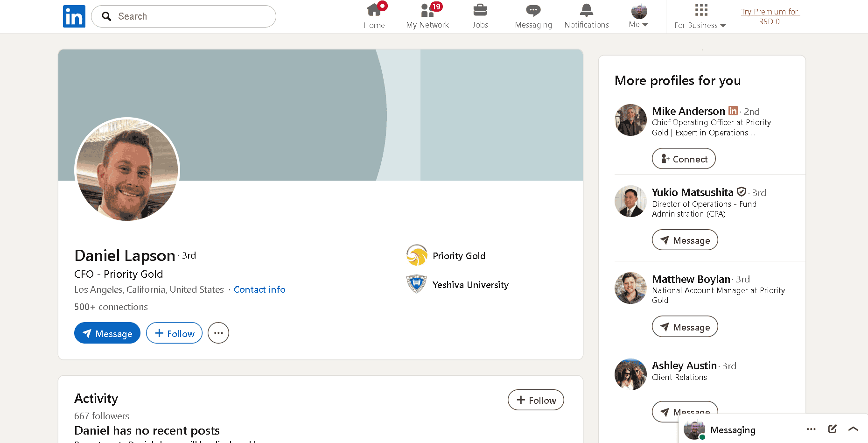Click the Priority Gold company logo

(x=417, y=255)
